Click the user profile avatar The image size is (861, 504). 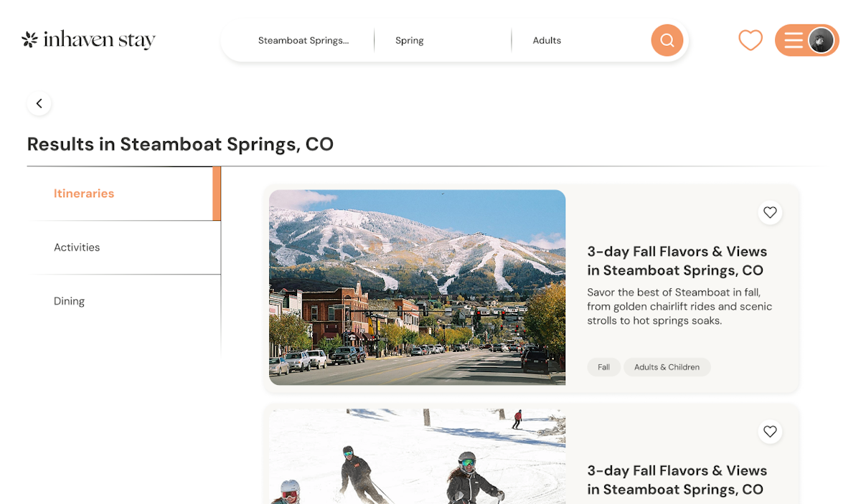click(821, 40)
